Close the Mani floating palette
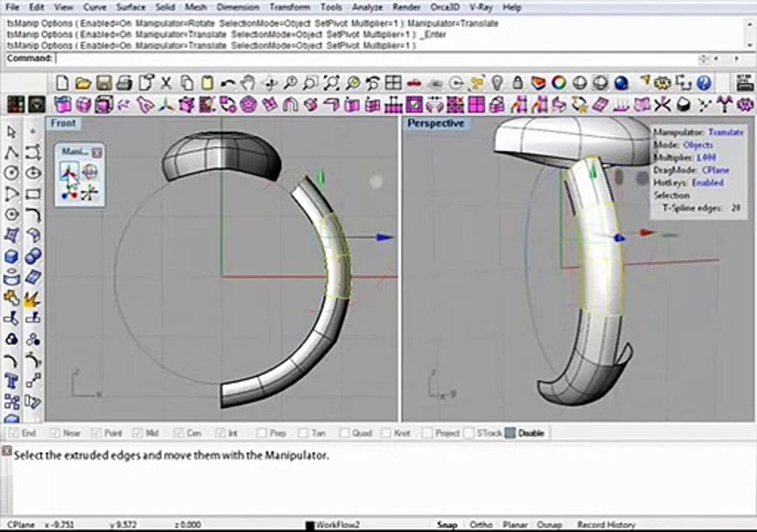 tap(97, 152)
